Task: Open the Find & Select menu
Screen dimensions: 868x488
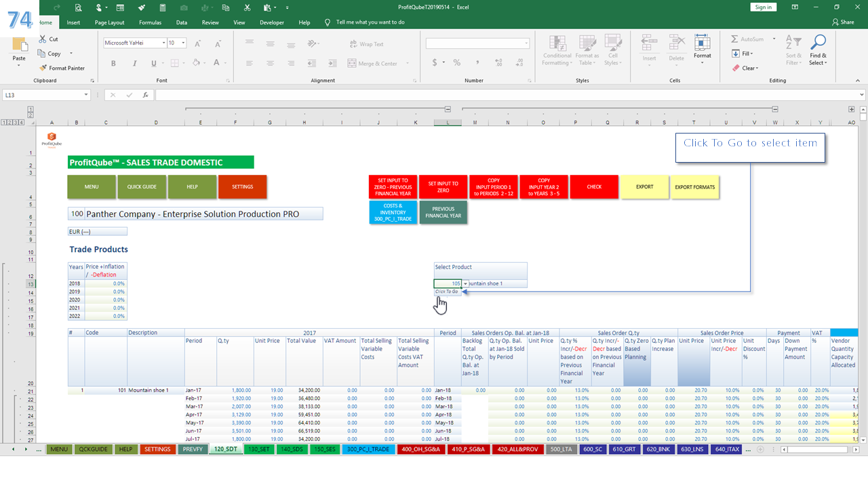Action: pos(818,50)
